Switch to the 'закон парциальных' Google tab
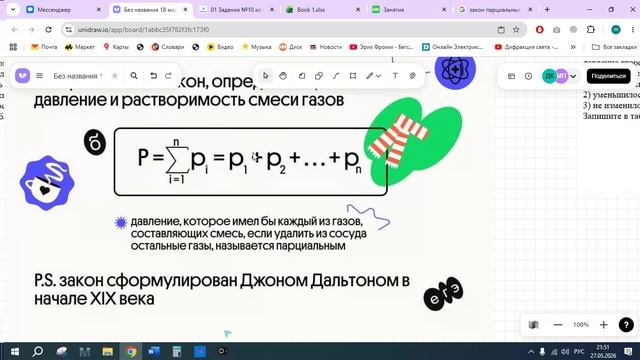Image resolution: width=640 pixels, height=360 pixels. coord(496,9)
